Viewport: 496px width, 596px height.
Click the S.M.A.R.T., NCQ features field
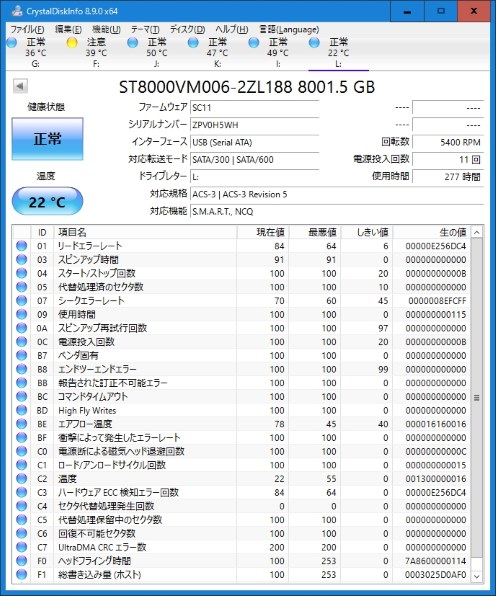tap(337, 211)
